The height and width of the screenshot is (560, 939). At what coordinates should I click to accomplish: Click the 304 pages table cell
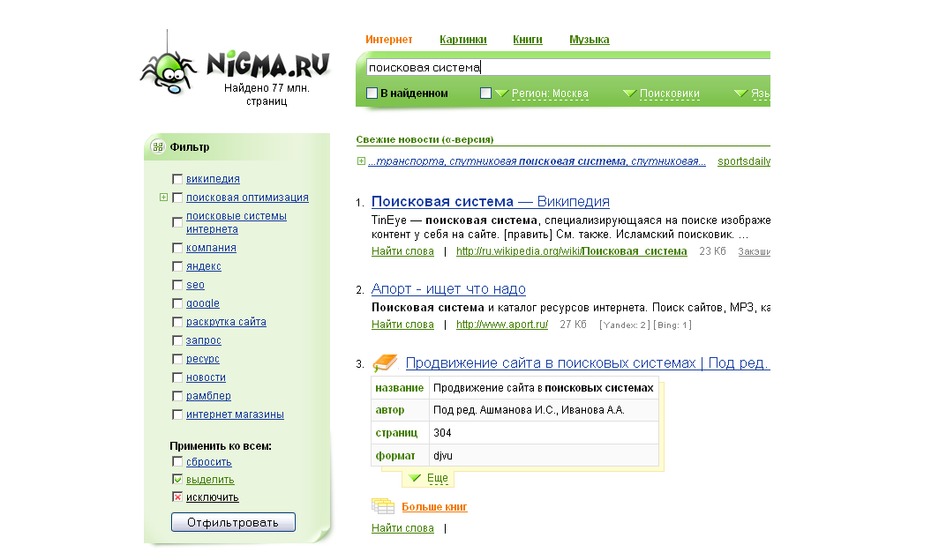544,432
